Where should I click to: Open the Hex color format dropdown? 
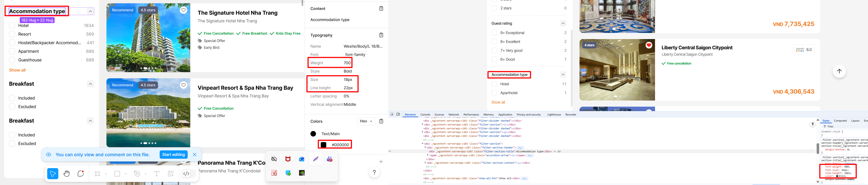coord(366,121)
